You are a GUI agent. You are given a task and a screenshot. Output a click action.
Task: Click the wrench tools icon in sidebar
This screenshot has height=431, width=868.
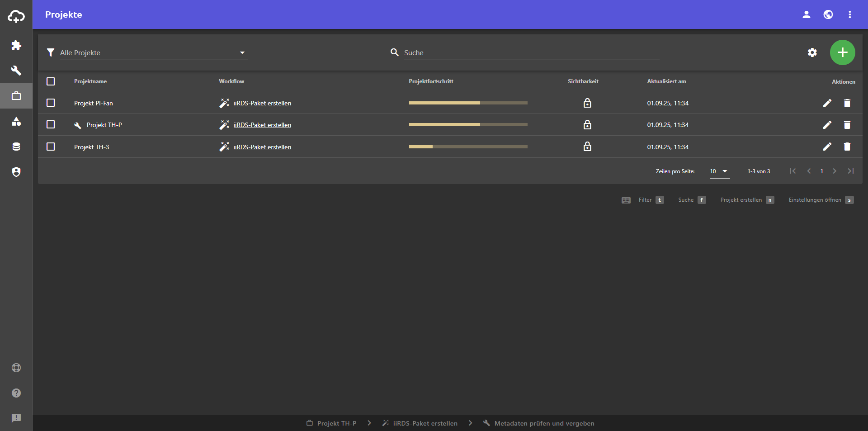(16, 71)
